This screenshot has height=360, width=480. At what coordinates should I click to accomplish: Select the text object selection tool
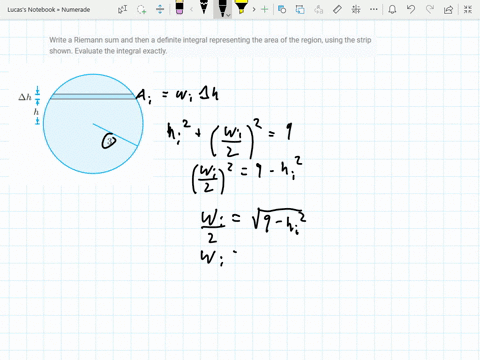point(122,9)
